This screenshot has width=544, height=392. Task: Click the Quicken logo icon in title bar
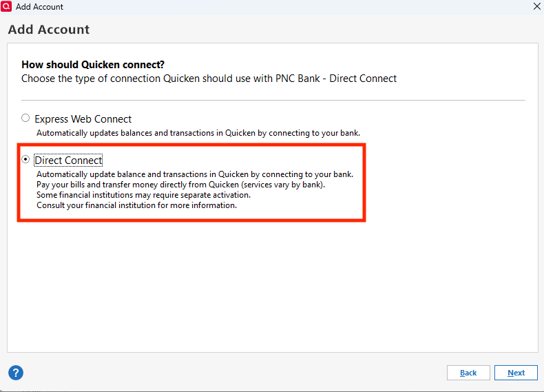coord(6,6)
